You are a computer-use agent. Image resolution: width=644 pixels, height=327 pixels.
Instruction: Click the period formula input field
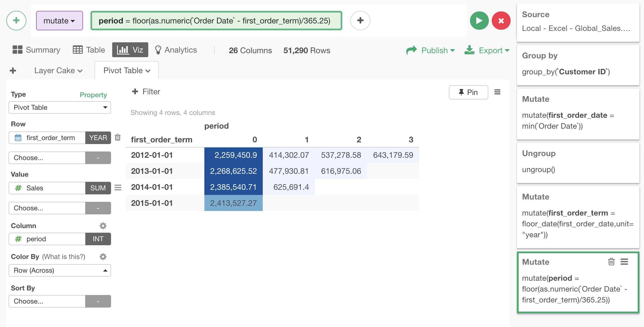pos(216,21)
